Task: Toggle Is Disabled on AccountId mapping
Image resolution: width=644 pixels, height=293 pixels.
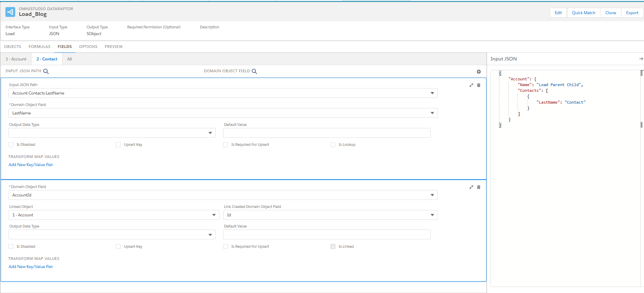Action: point(11,247)
